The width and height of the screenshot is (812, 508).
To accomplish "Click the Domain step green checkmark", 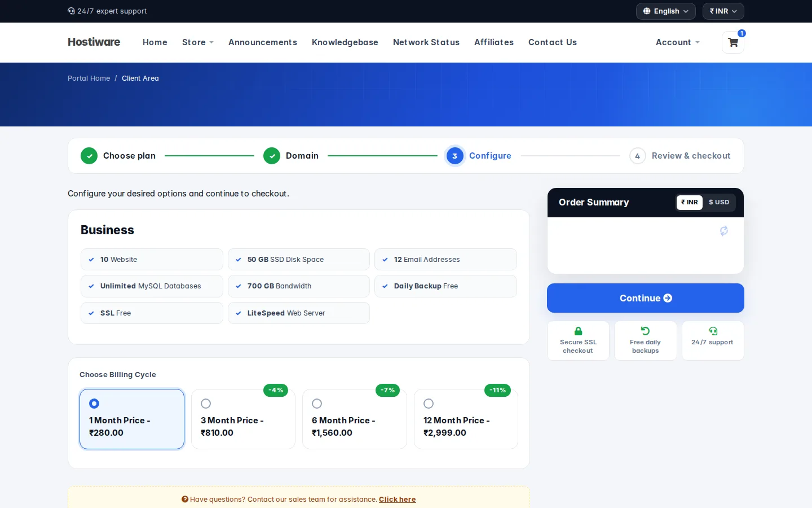I will [x=272, y=156].
